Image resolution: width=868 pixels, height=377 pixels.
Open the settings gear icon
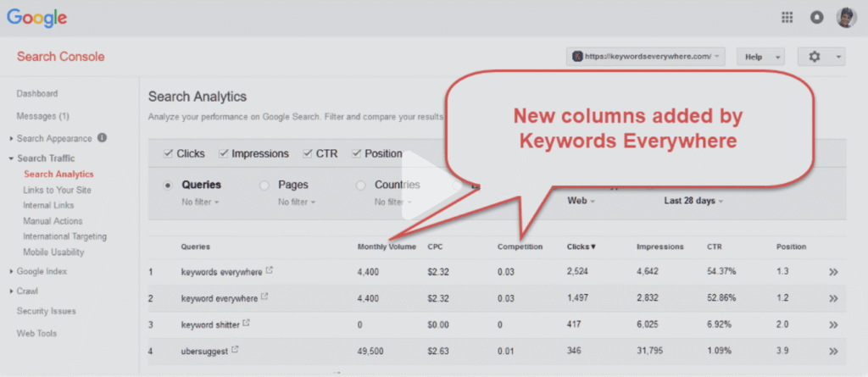point(815,57)
